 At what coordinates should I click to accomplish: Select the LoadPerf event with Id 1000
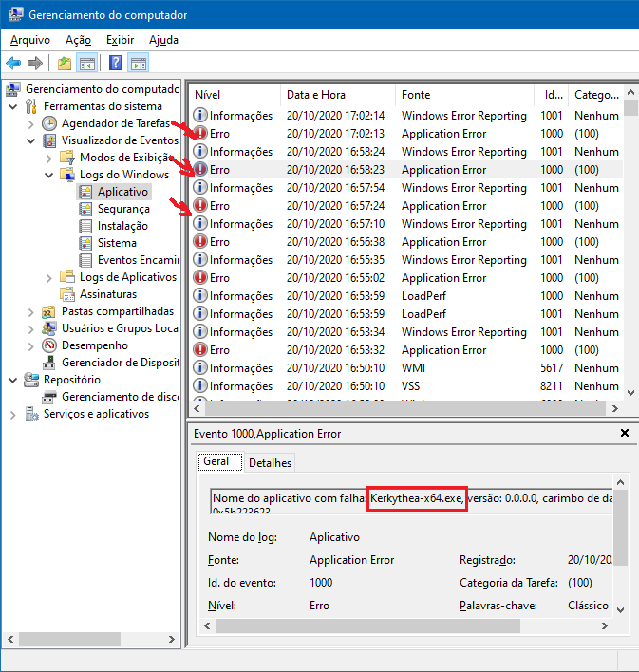coord(406,296)
